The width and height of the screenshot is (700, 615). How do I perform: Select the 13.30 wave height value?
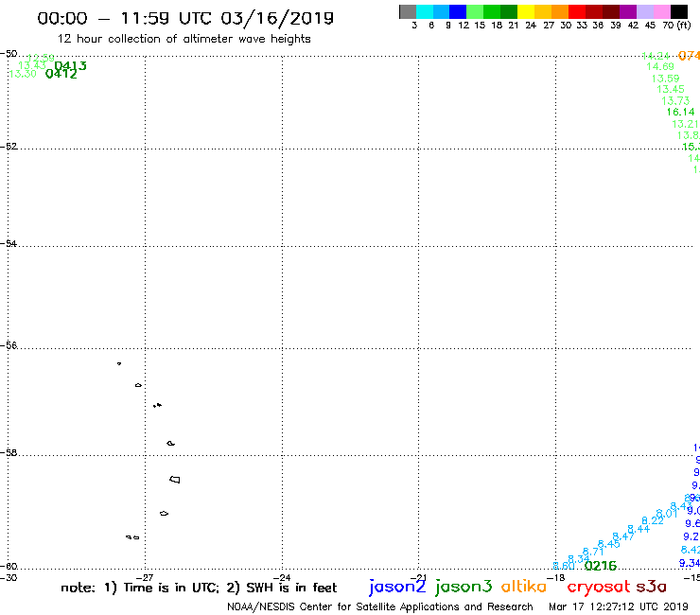pyautogui.click(x=23, y=74)
